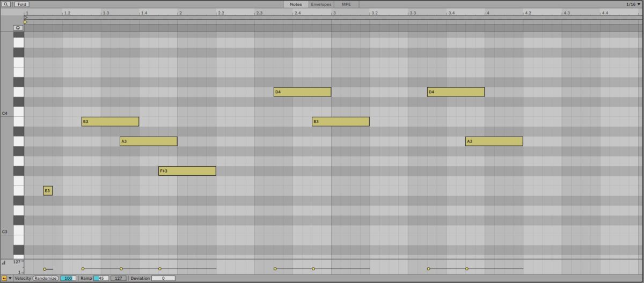Click the magnifier zoom icon

6,4
